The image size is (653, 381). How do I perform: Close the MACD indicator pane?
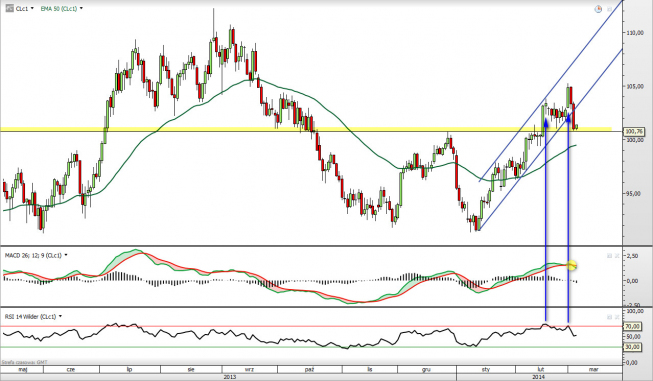[x=617, y=255]
